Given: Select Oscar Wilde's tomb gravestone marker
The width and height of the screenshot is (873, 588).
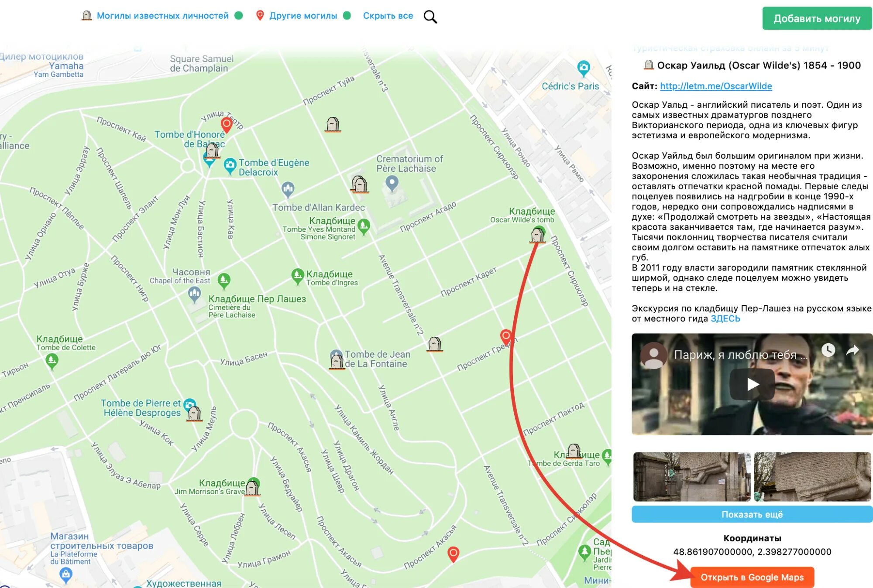Looking at the screenshot, I should (x=537, y=235).
